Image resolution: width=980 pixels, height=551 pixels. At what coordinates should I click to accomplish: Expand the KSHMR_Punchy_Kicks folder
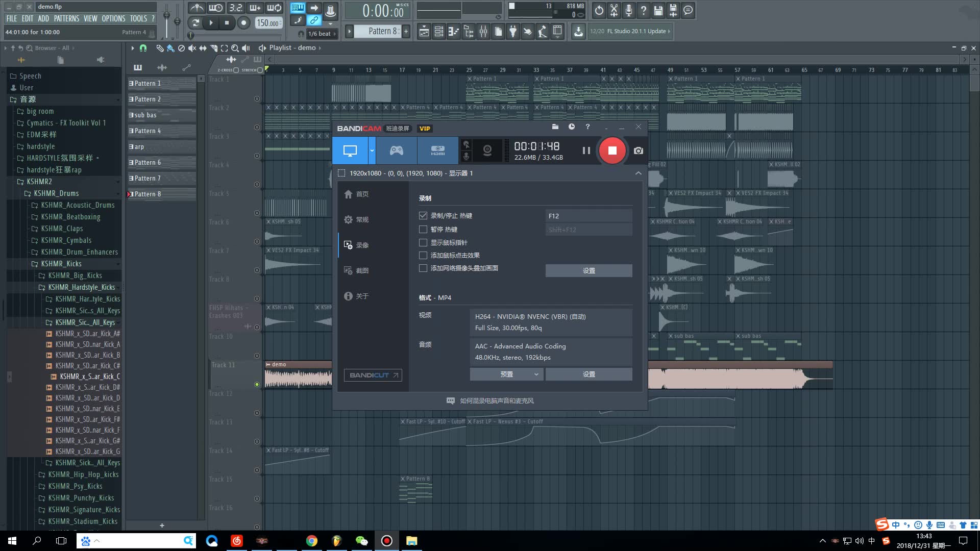pyautogui.click(x=81, y=498)
